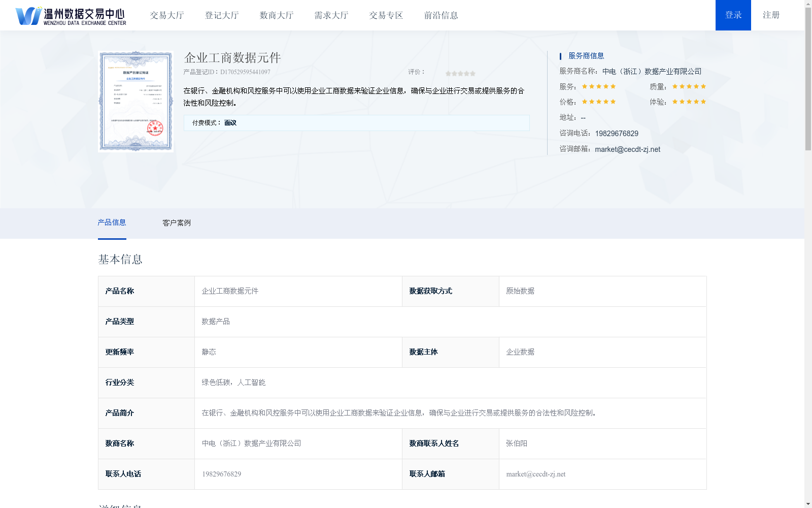
Task: Click the 静态 update frequency cell
Action: pyautogui.click(x=298, y=352)
